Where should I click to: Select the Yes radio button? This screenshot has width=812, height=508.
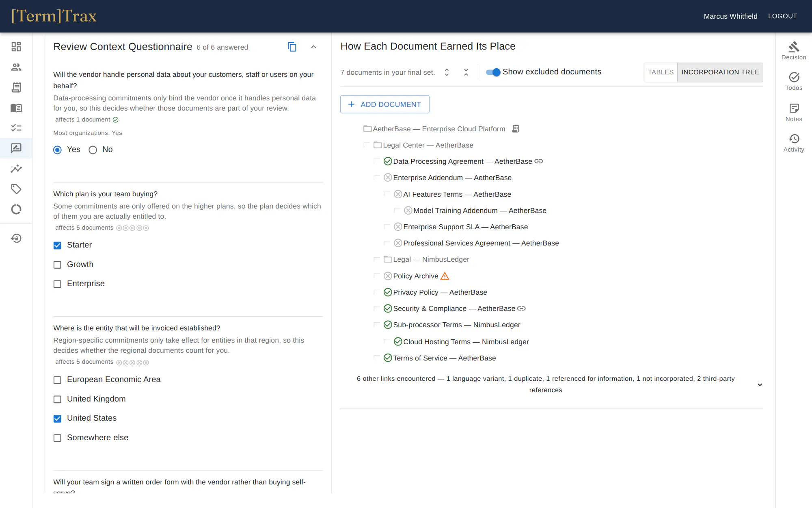click(x=58, y=150)
